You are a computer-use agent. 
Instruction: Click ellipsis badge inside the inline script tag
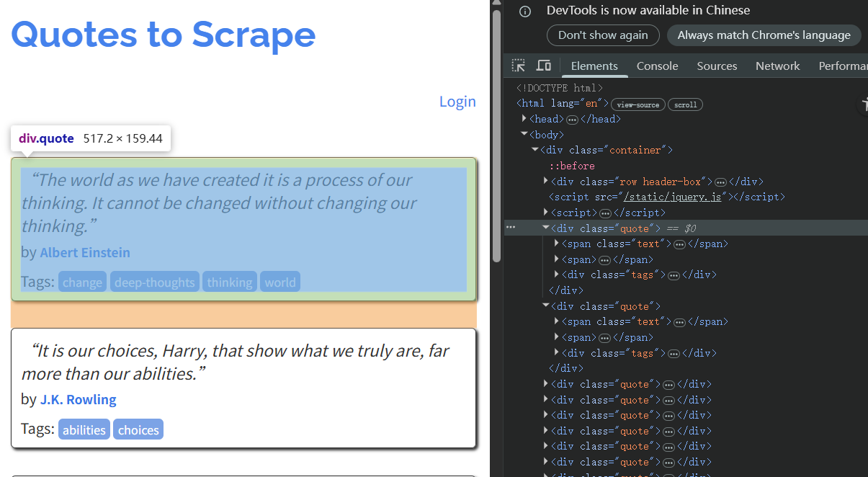605,213
